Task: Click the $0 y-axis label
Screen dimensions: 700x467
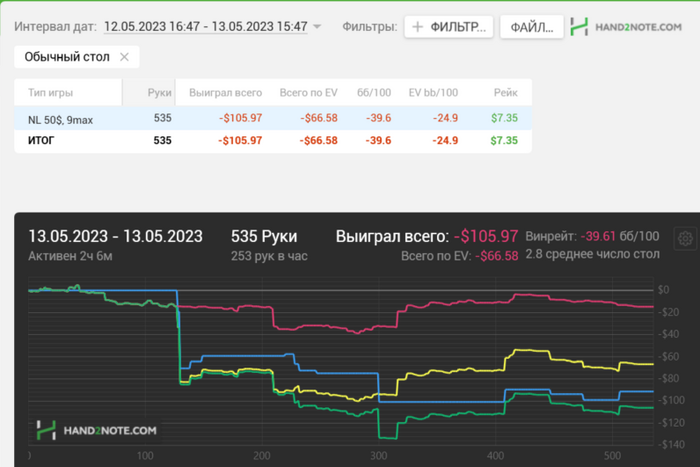Action: point(664,290)
